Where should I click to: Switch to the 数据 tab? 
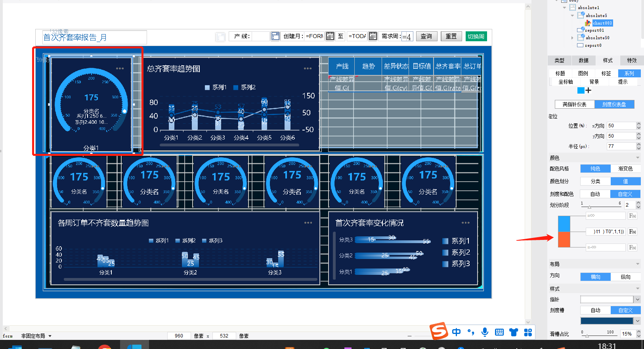583,61
